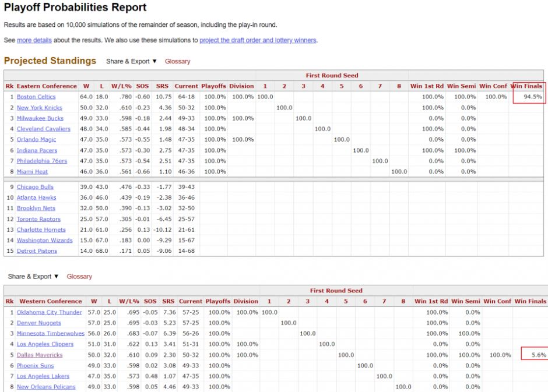
Task: Open Oklahoma City Thunder link
Action: pos(50,312)
